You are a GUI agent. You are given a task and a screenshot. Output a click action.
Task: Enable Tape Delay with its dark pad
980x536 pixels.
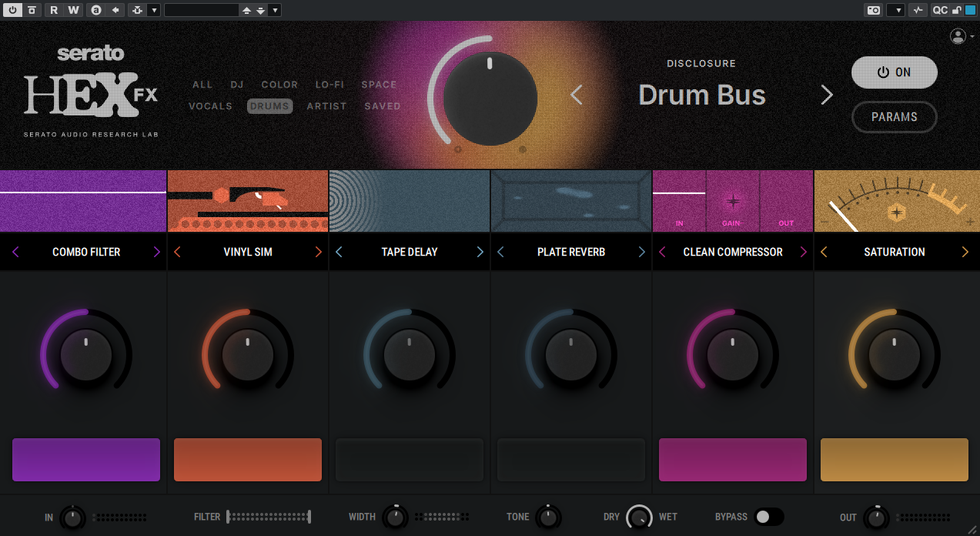[410, 460]
